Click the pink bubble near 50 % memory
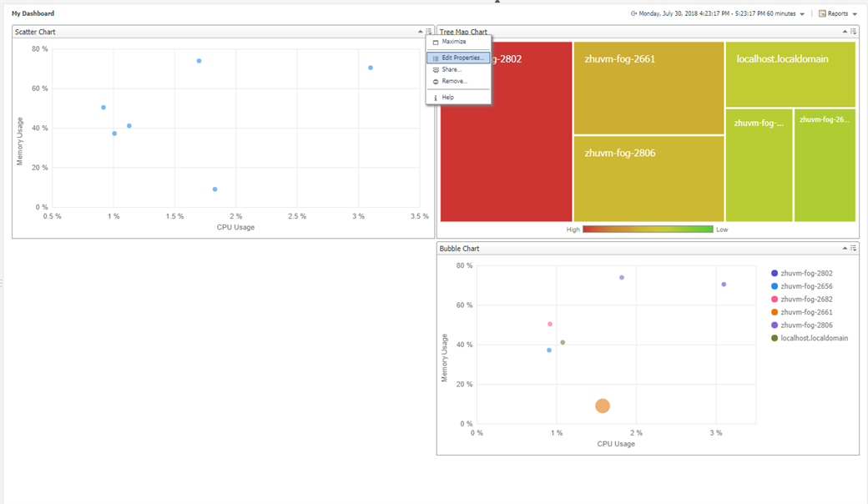The height and width of the screenshot is (504, 868). pos(550,325)
